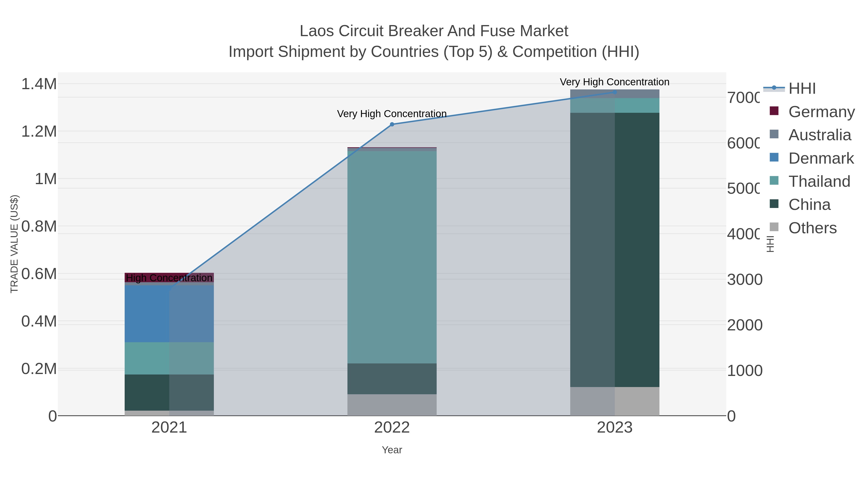
Task: Toggle the HHI line legend entry
Action: click(x=789, y=88)
